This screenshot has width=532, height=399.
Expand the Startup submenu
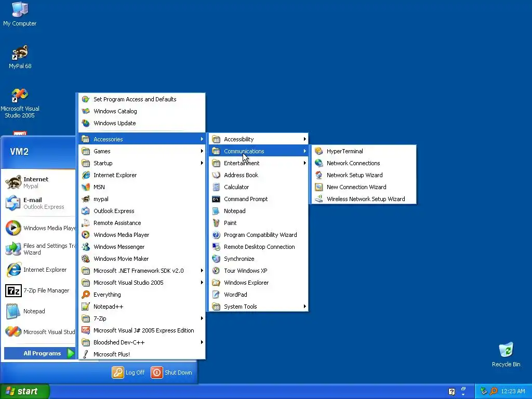click(142, 163)
